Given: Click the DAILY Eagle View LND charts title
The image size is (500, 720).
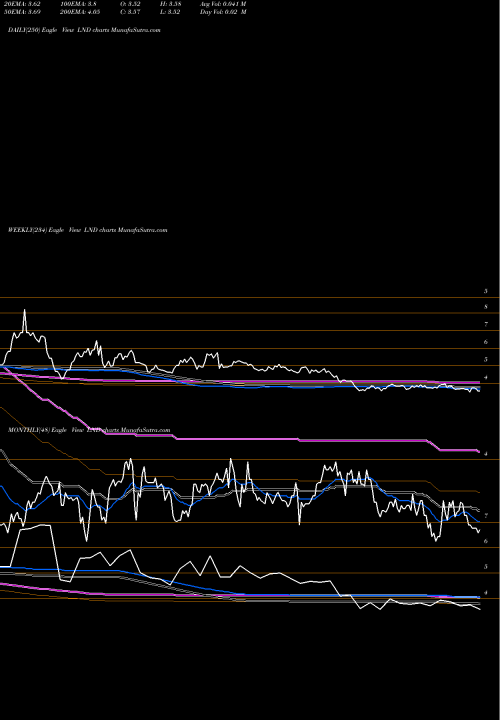Looking at the screenshot, I should pos(84,30).
